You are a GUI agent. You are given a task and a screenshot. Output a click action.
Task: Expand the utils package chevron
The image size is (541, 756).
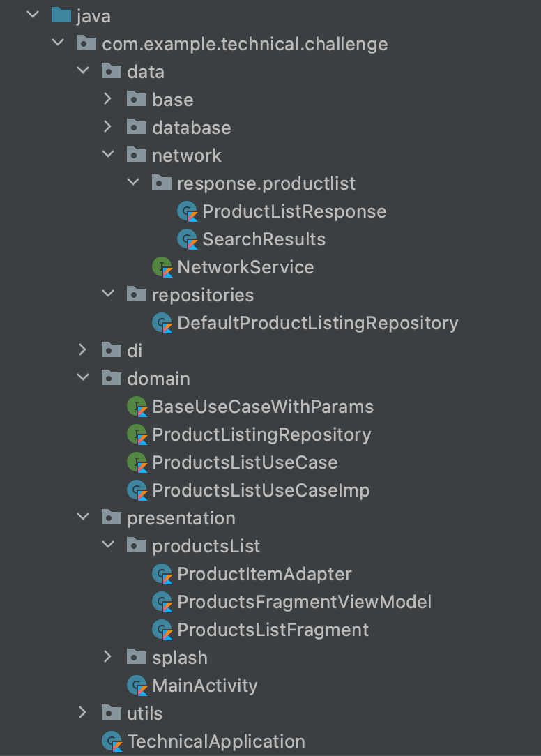click(82, 713)
